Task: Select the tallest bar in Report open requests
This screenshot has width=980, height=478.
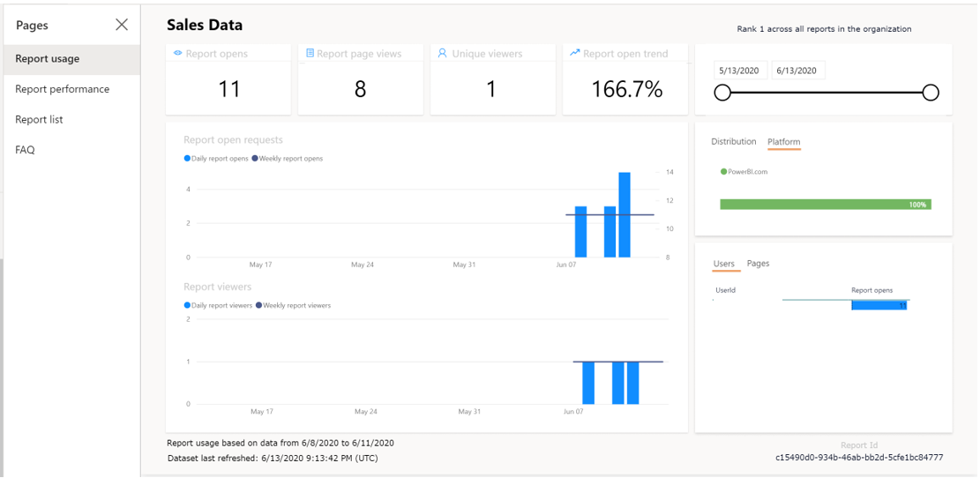Action: coord(625,215)
